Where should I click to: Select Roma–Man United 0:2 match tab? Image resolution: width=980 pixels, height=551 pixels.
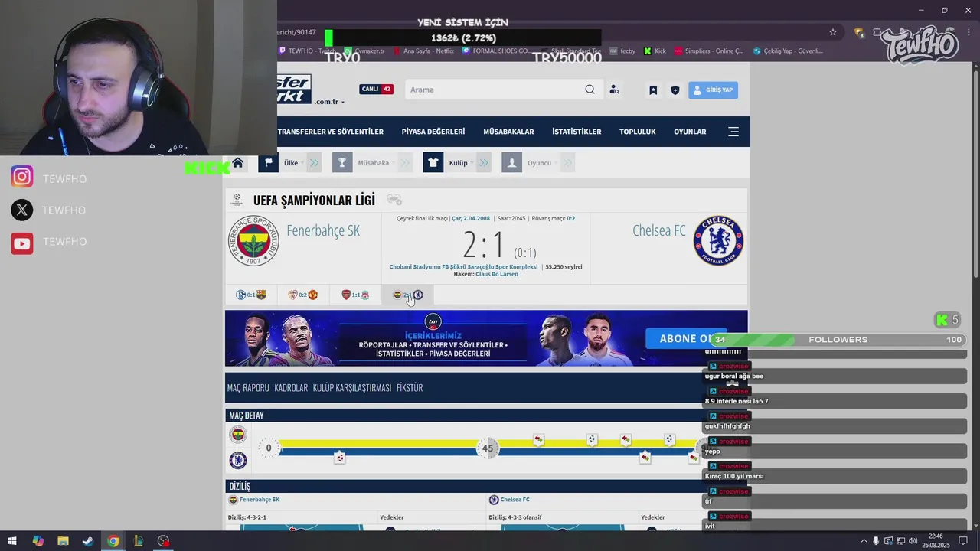pyautogui.click(x=303, y=295)
